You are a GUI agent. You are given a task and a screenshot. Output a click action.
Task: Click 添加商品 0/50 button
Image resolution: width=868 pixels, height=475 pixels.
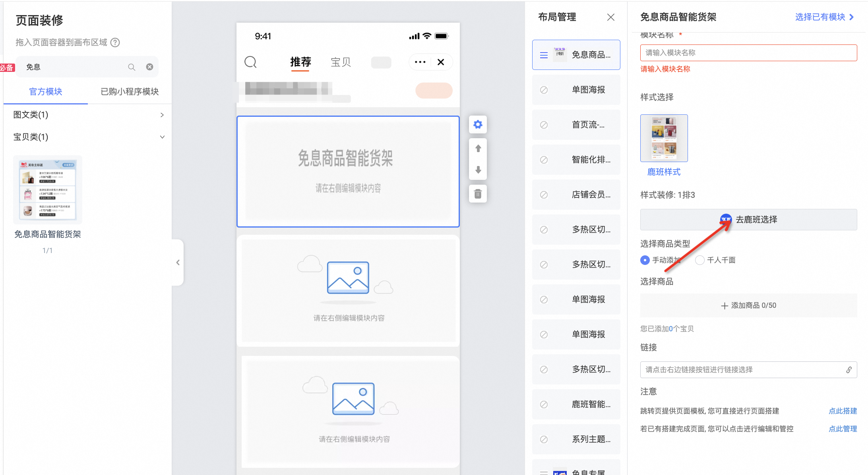pyautogui.click(x=748, y=305)
